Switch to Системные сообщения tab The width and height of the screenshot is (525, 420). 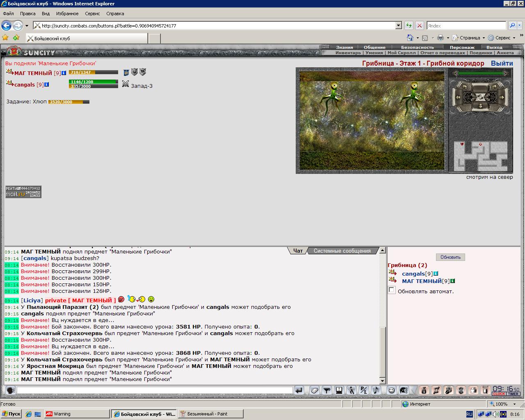pyautogui.click(x=342, y=251)
